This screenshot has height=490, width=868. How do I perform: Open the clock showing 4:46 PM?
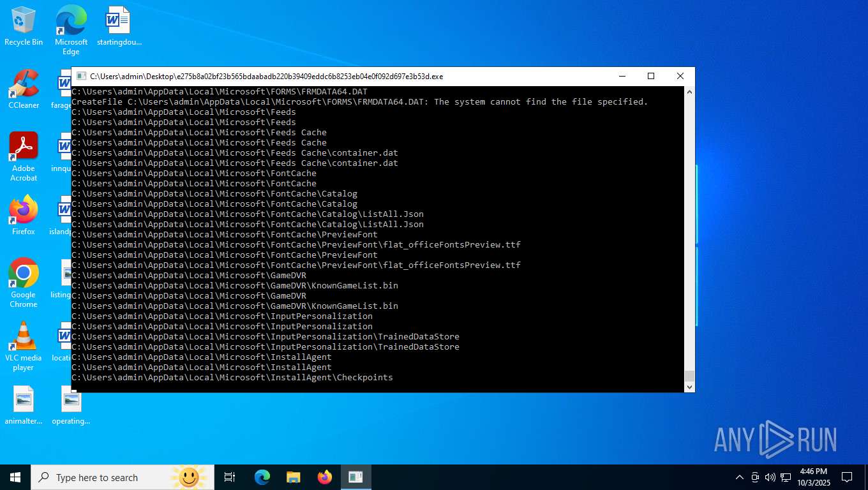pos(813,477)
